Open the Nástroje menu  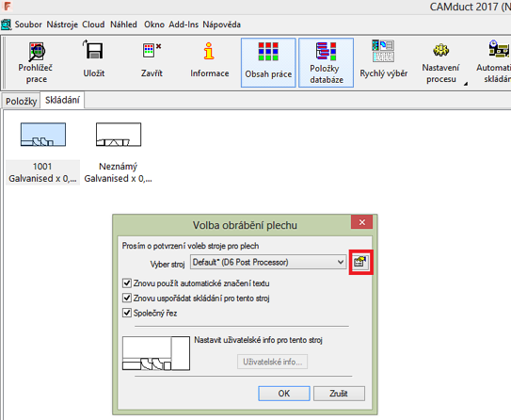(x=62, y=24)
